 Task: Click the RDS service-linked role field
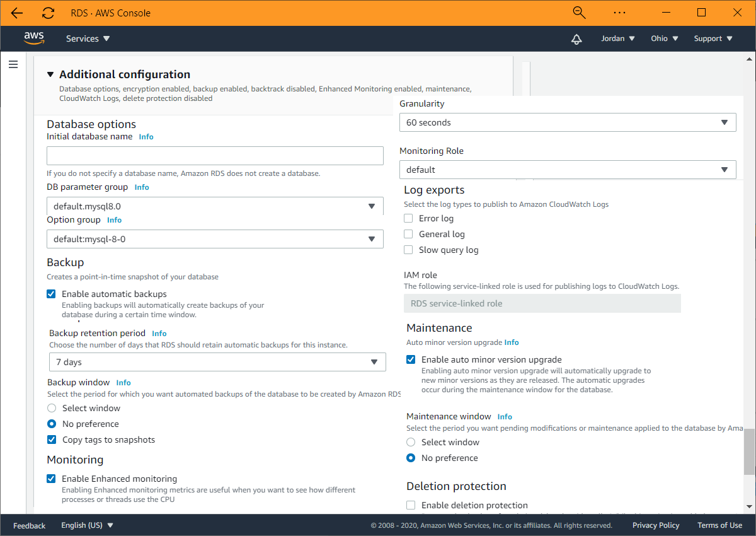[x=542, y=303]
